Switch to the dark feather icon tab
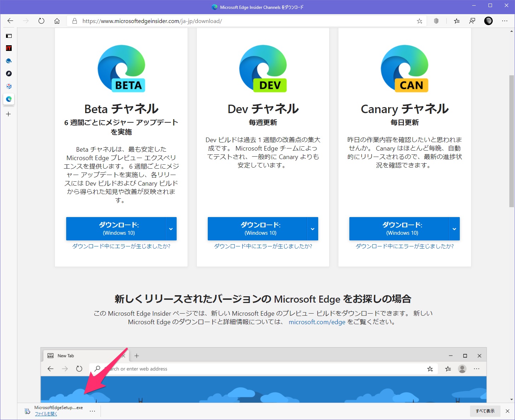515x420 pixels. (x=9, y=74)
